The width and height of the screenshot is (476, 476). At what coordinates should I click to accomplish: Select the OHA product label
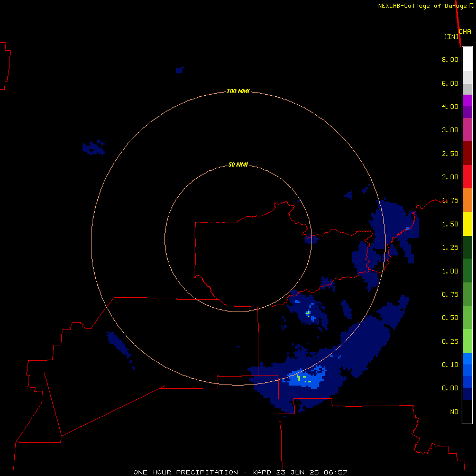pyautogui.click(x=465, y=32)
